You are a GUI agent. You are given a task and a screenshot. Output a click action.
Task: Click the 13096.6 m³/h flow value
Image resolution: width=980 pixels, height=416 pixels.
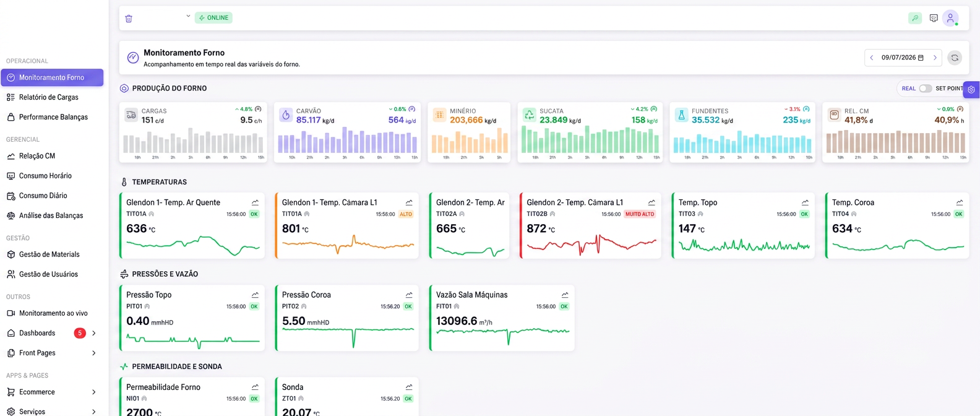tap(464, 321)
